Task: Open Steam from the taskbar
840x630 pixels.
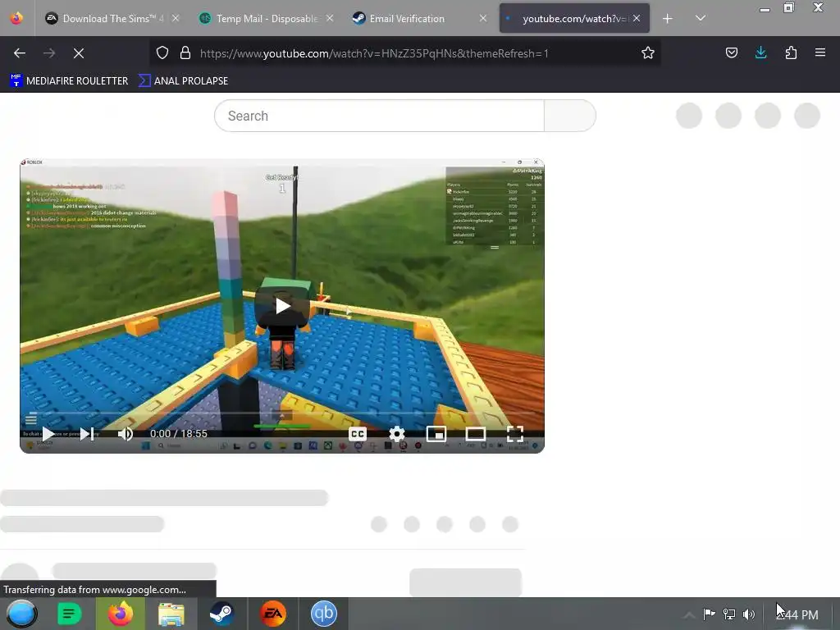Action: point(221,614)
